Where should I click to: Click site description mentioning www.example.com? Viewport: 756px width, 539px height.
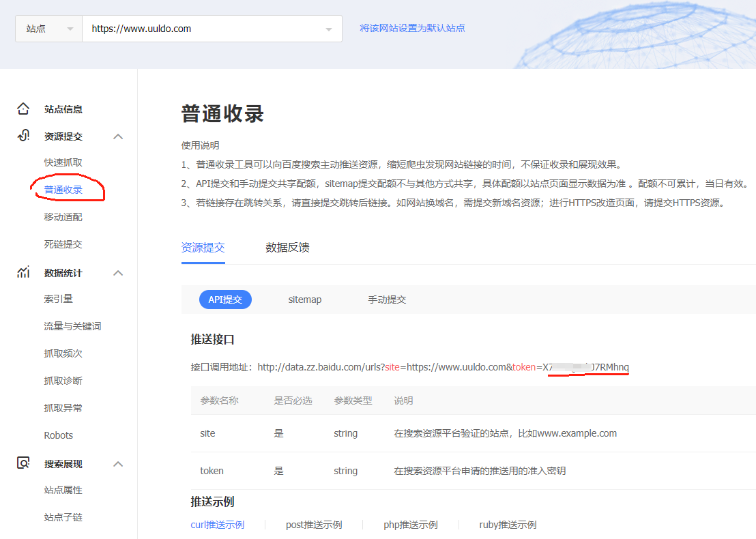[x=506, y=433]
